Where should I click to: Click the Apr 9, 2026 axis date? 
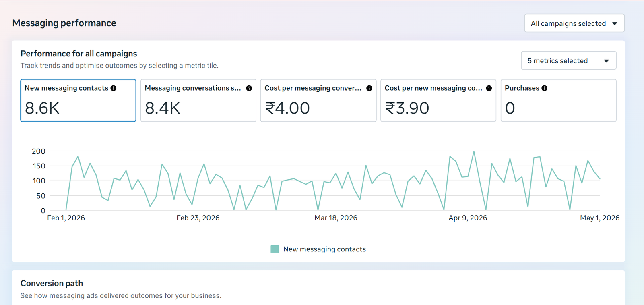tap(468, 218)
